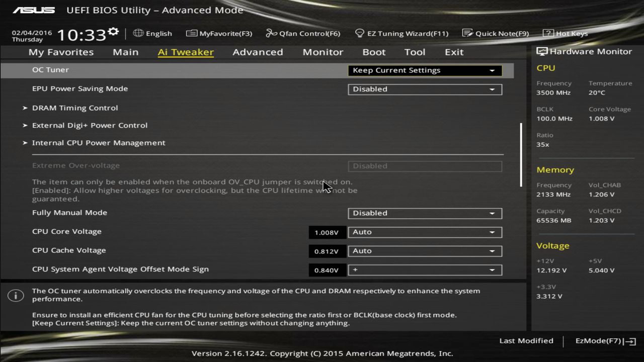The width and height of the screenshot is (644, 362).
Task: Switch to the My Favorites tab
Action: (61, 52)
